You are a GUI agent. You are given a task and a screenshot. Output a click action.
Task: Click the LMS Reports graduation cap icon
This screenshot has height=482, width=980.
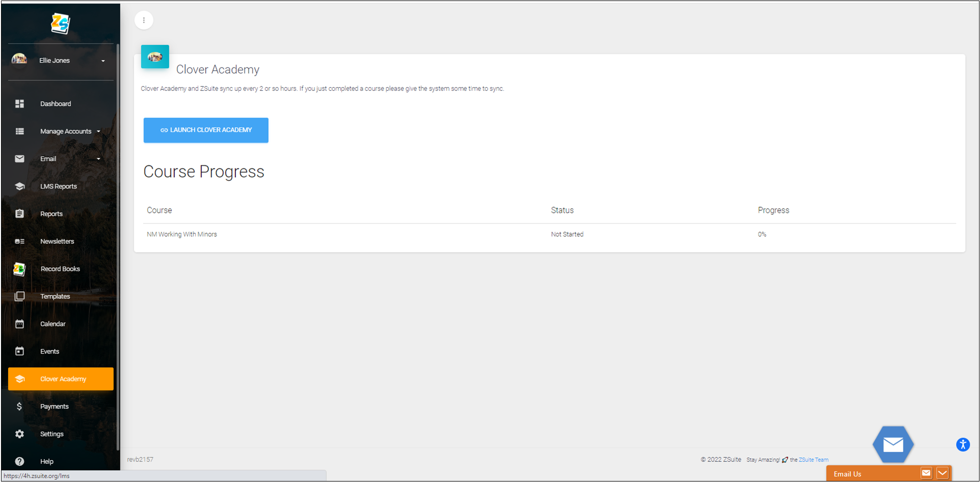coord(20,187)
